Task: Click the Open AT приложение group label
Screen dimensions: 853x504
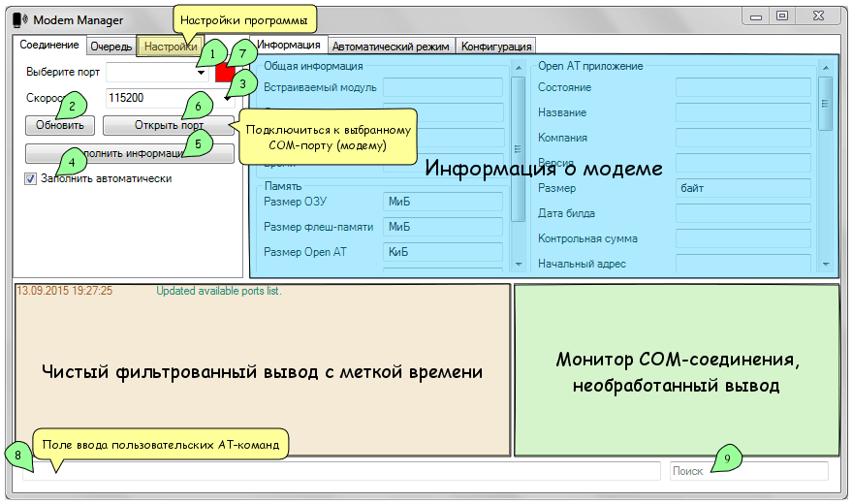Action: click(590, 66)
